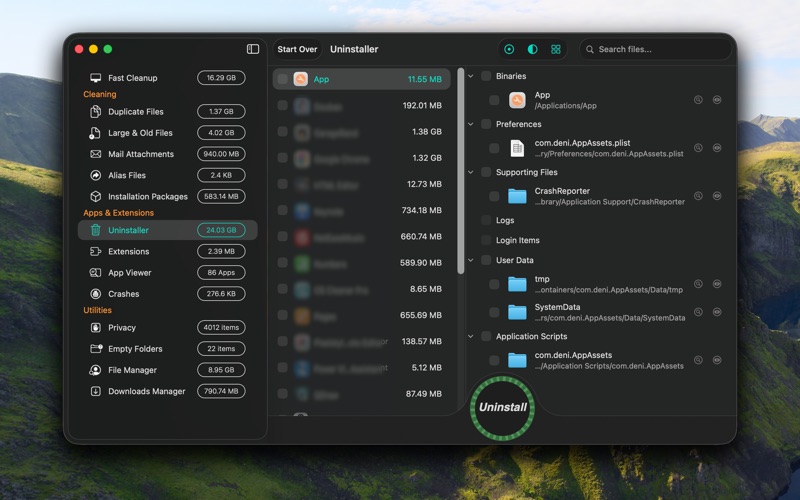
Task: Select Duplicate Files icon in sidebar
Action: pyautogui.click(x=95, y=111)
